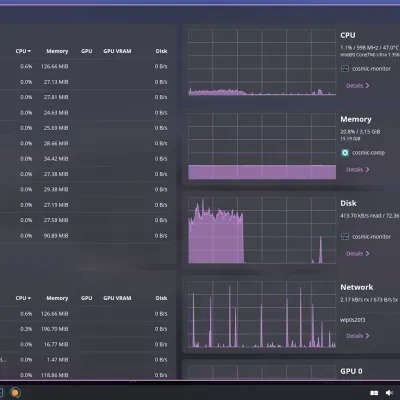Screen dimensions: 400x400
Task: Select the row with 27.38 MiB memory
Action: click(86, 174)
